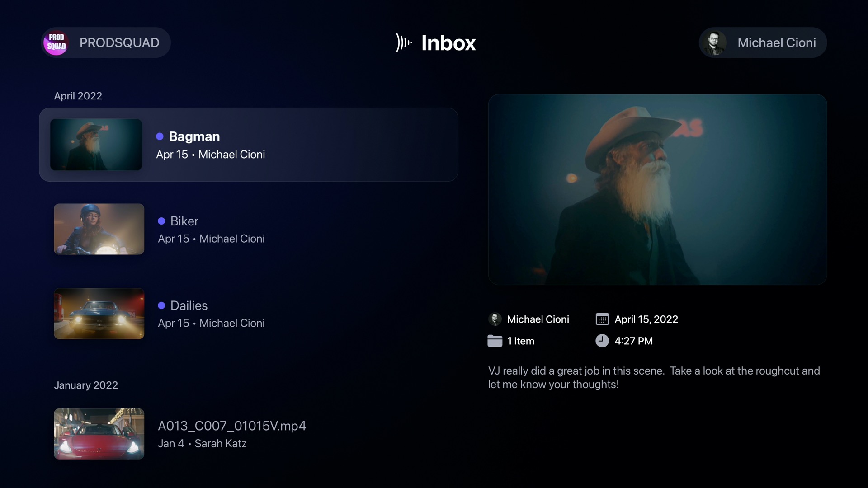
Task: Click the unread dot beside Dailies
Action: coord(161,305)
